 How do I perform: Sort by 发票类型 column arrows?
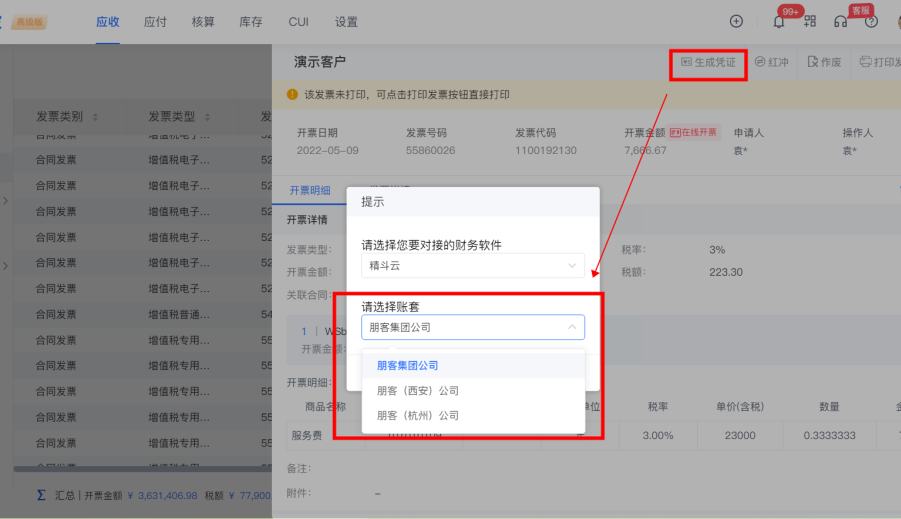207,117
